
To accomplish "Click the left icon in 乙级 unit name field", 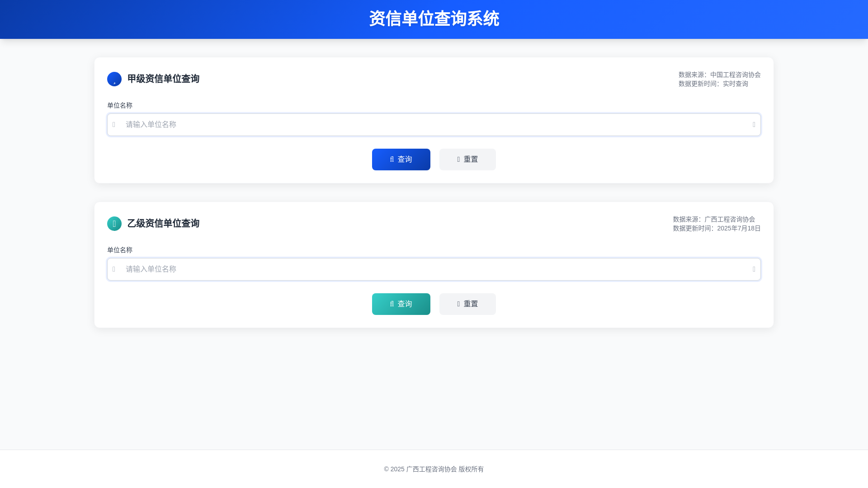I will pos(114,269).
